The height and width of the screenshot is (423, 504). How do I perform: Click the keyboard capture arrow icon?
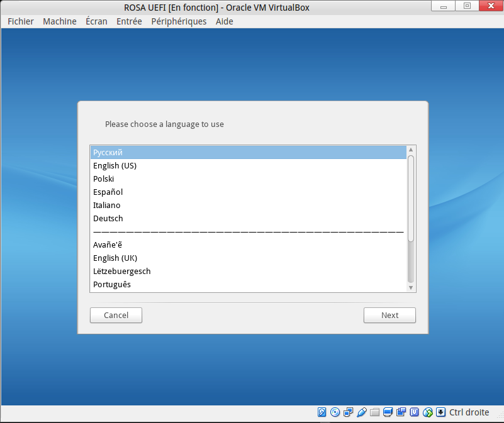coord(440,412)
